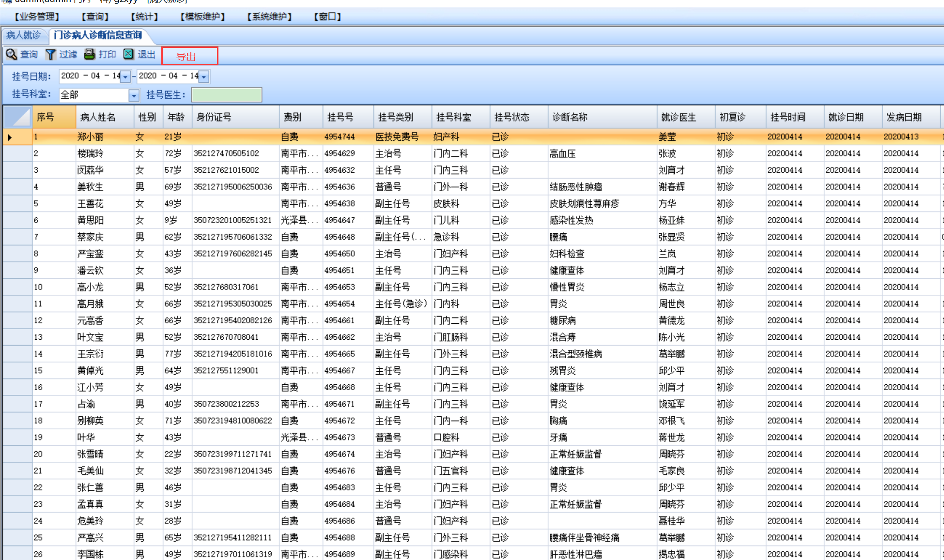Click the funnel Filter (过滤) icon

click(50, 54)
